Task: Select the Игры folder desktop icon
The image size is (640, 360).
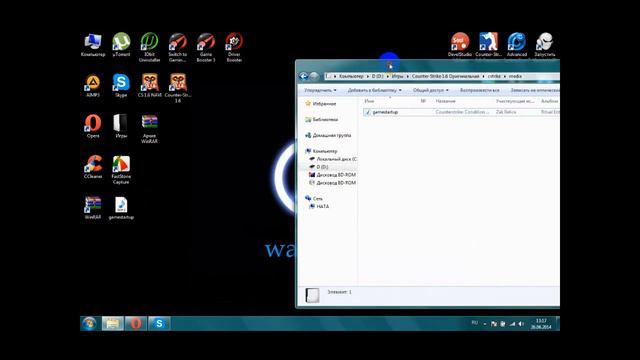Action: pos(121,127)
